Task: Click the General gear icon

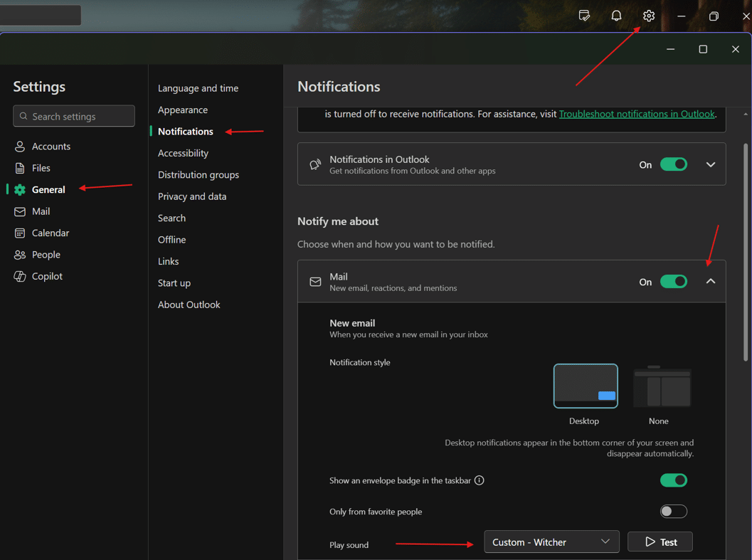Action: (x=20, y=189)
